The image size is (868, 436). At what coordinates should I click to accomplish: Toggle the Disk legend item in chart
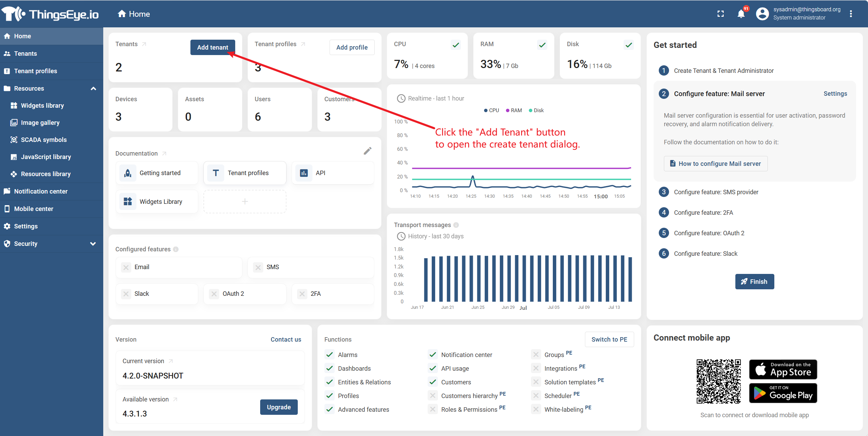tap(536, 110)
